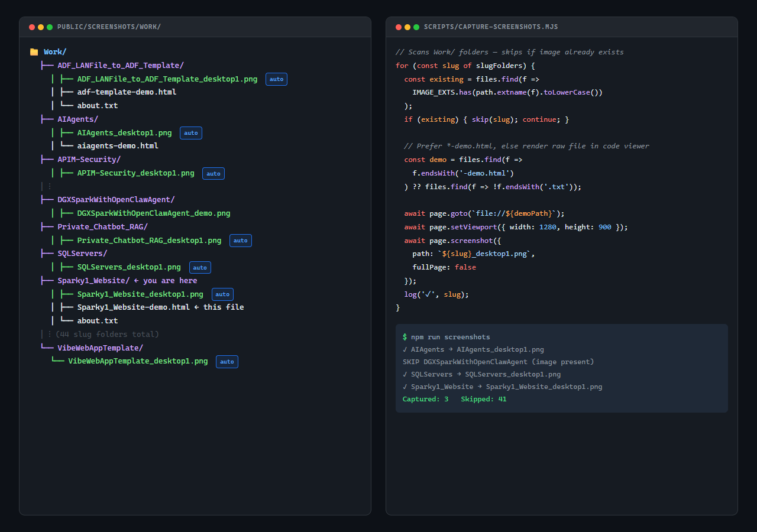
Task: Click red dot in capture-screenshots.mjs panel
Action: point(399,27)
